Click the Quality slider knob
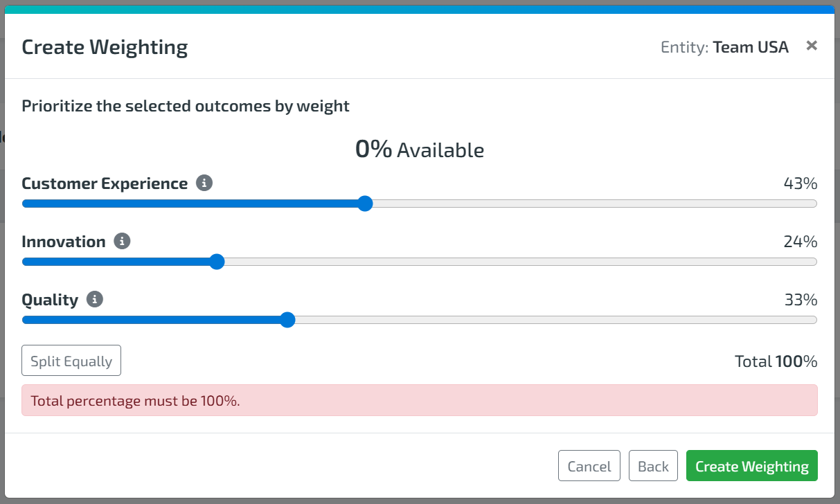The width and height of the screenshot is (840, 504). coord(287,320)
